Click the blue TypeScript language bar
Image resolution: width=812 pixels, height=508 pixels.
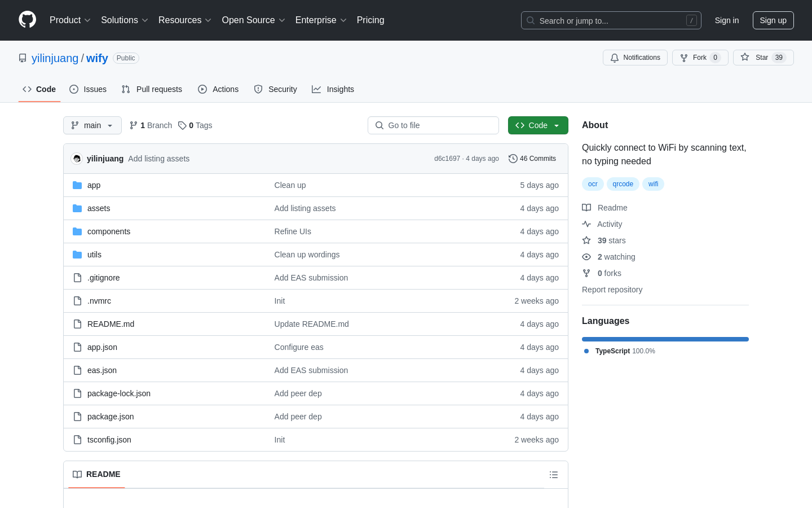(665, 339)
